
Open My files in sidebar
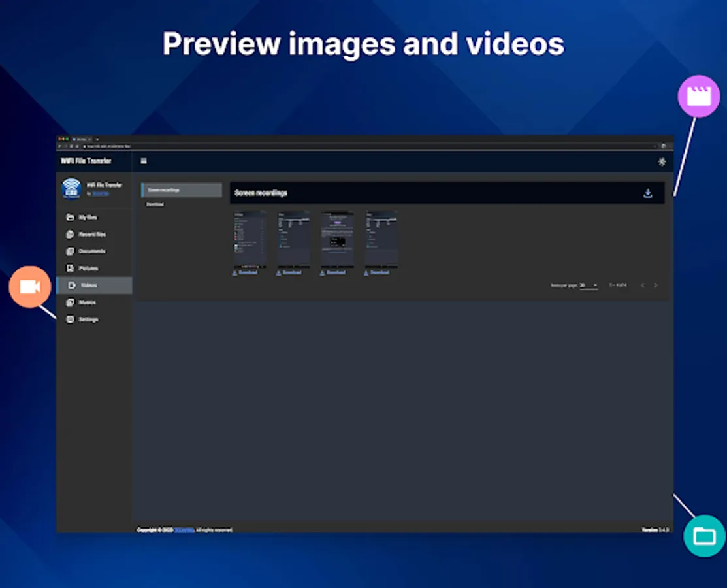pos(87,218)
